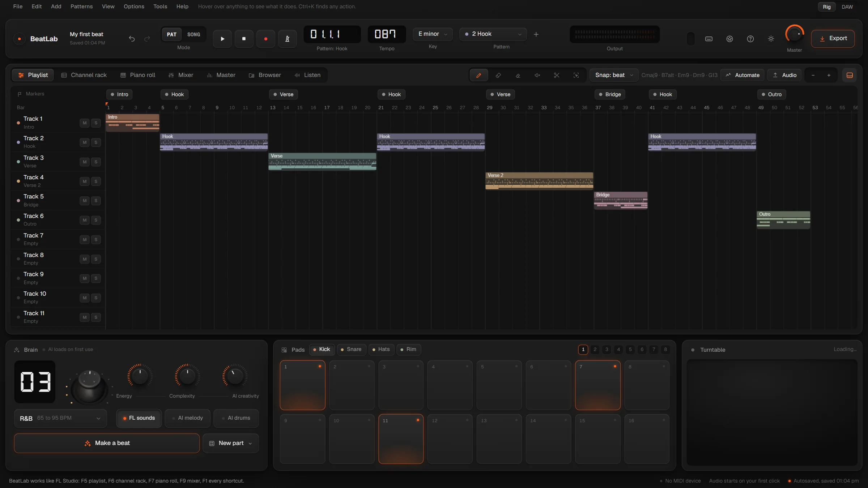
Task: Switch to the Mixer tab
Action: (x=180, y=75)
